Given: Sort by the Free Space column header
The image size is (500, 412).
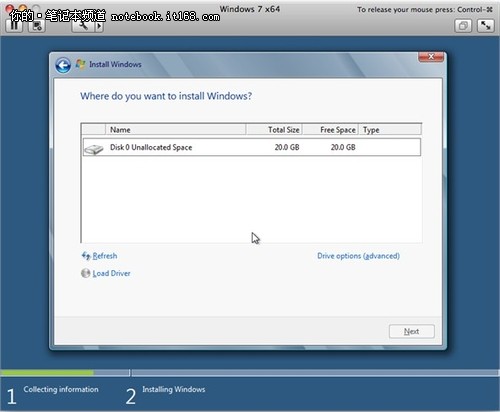Looking at the screenshot, I should tap(330, 130).
